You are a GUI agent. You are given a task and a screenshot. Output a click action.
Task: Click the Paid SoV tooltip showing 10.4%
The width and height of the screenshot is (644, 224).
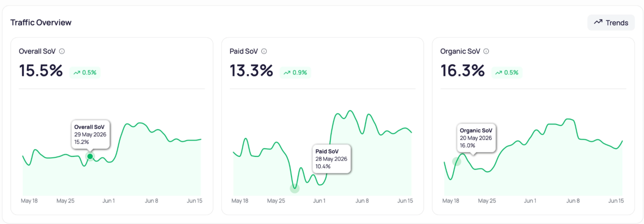pos(331,159)
